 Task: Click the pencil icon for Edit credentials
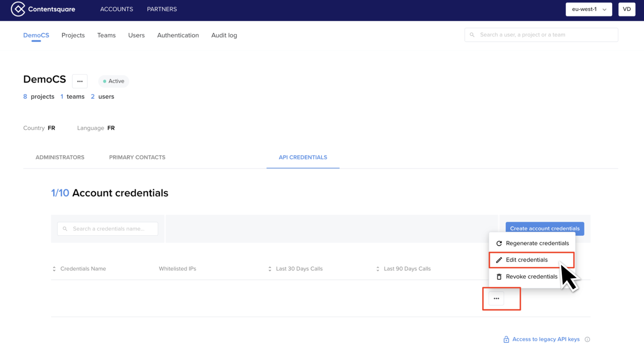point(499,260)
